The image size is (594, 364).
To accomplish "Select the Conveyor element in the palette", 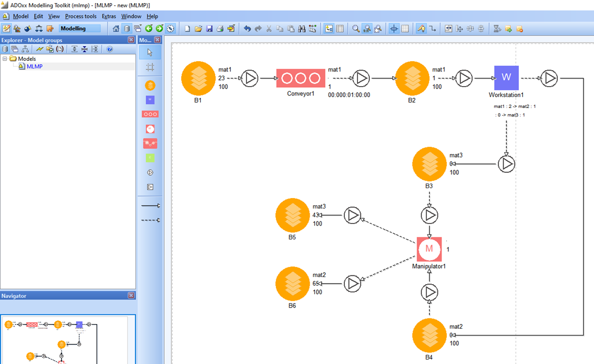I will pos(150,114).
